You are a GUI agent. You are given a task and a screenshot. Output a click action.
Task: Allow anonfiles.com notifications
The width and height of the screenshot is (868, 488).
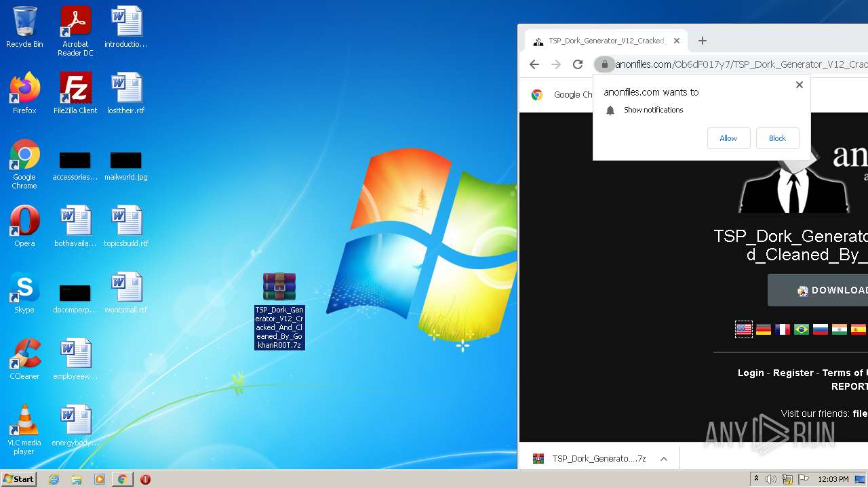click(728, 138)
